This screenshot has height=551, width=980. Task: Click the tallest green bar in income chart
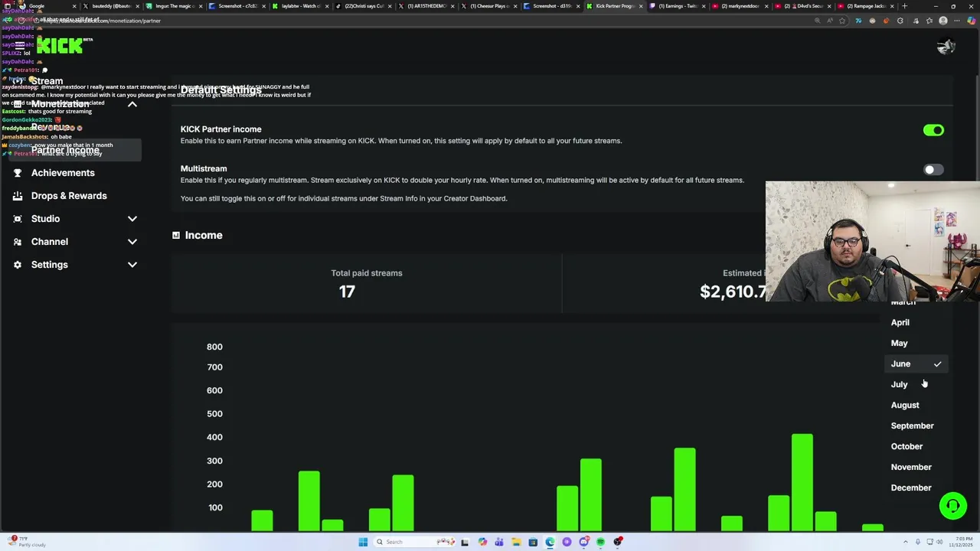(802, 482)
